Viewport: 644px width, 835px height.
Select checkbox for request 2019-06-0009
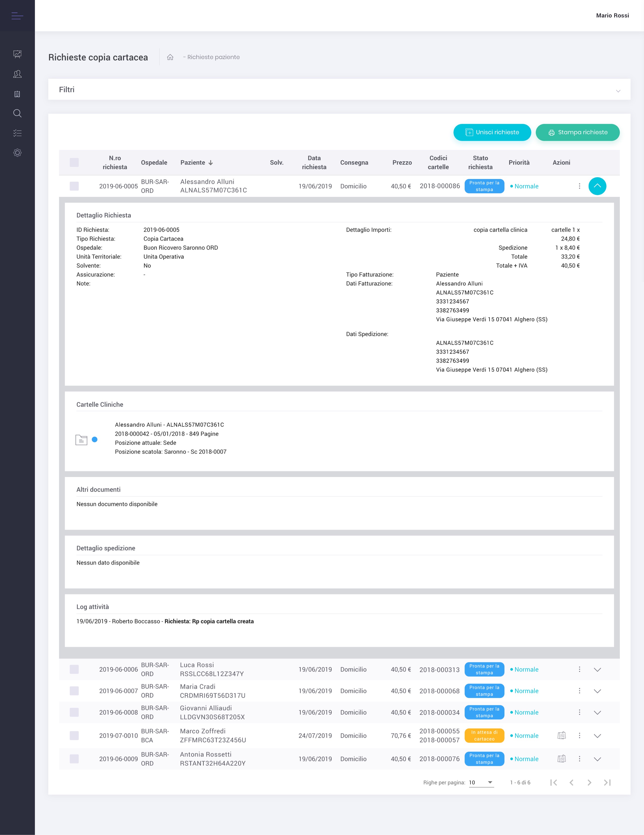[74, 759]
